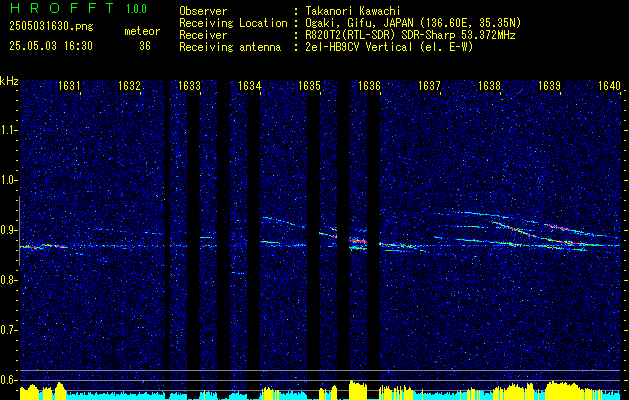Click the filename 2505031630.png
629x400 pixels.
(x=51, y=27)
